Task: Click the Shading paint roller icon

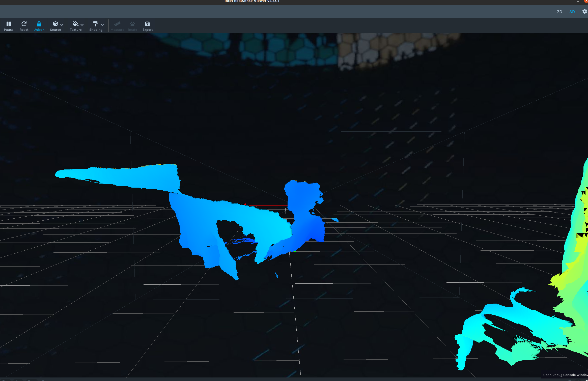Action: (96, 24)
